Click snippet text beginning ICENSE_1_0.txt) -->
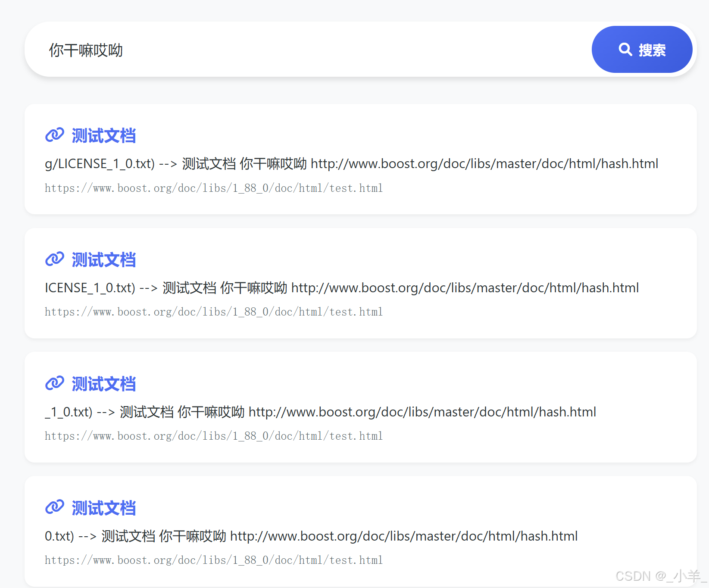 coord(342,288)
